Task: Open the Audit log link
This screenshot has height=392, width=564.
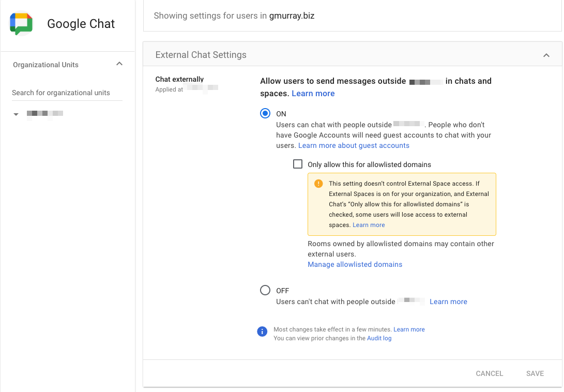Action: 379,338
